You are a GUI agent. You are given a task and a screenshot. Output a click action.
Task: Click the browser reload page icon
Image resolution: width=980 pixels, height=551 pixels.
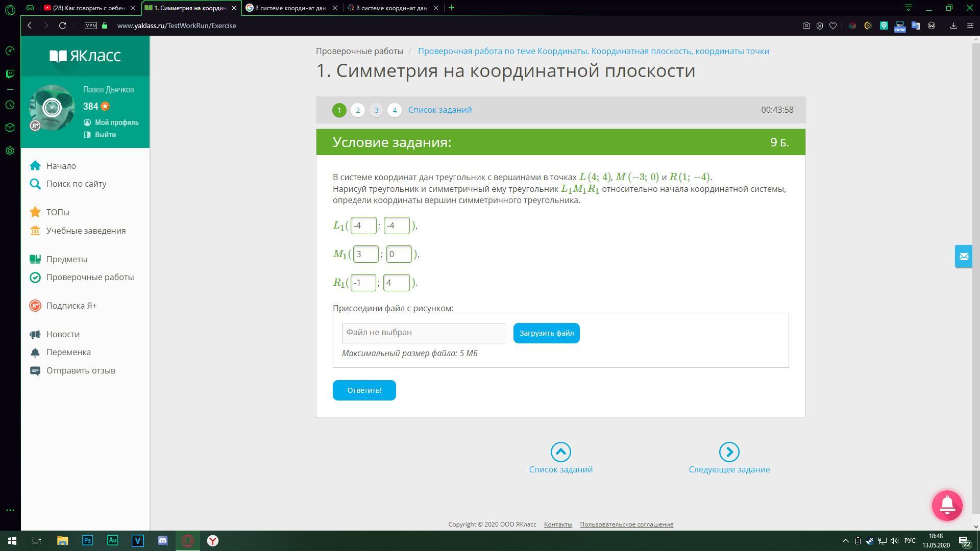coord(62,26)
